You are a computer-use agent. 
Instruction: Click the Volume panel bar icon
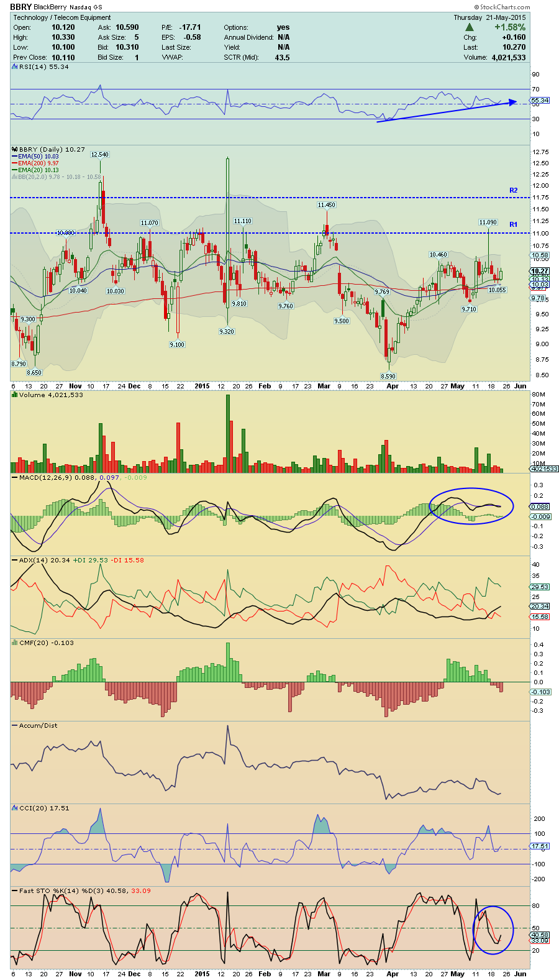pyautogui.click(x=15, y=395)
